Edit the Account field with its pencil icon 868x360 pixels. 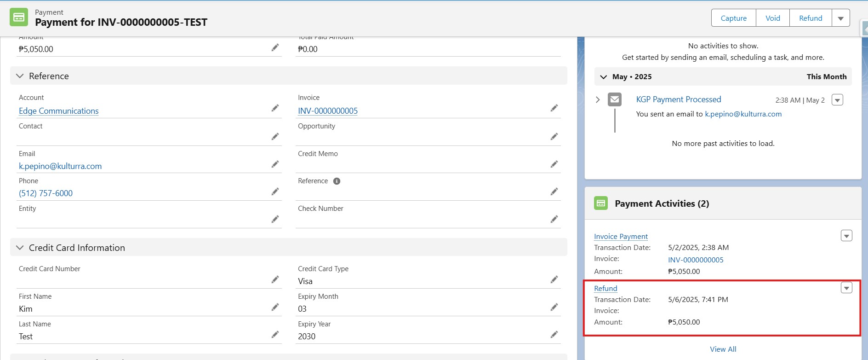(275, 108)
